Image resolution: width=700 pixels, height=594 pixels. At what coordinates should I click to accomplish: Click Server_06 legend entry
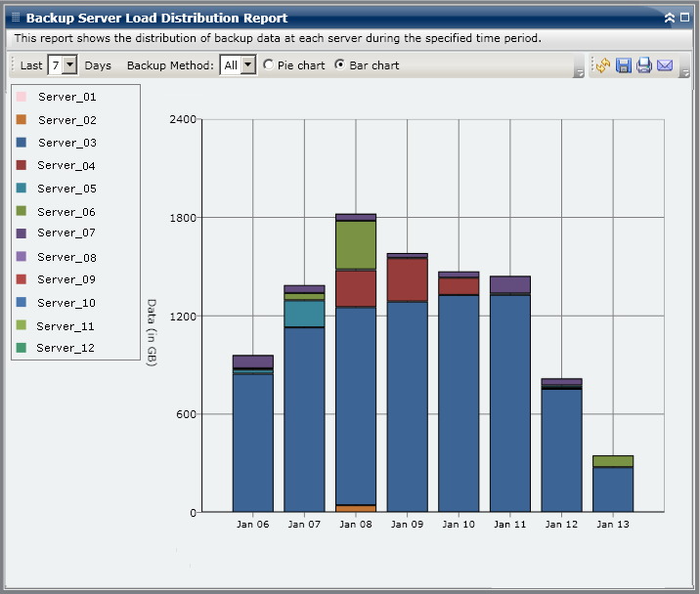[66, 212]
